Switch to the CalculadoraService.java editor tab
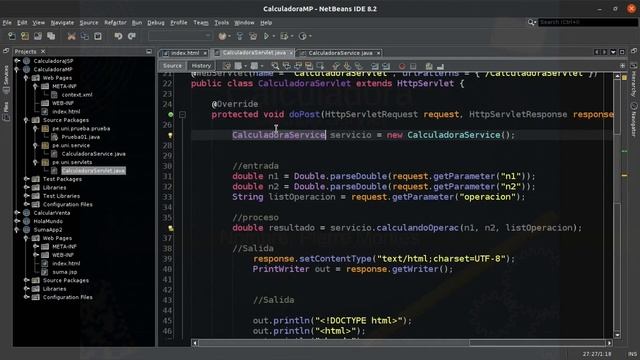The width and height of the screenshot is (640, 360). coord(340,53)
